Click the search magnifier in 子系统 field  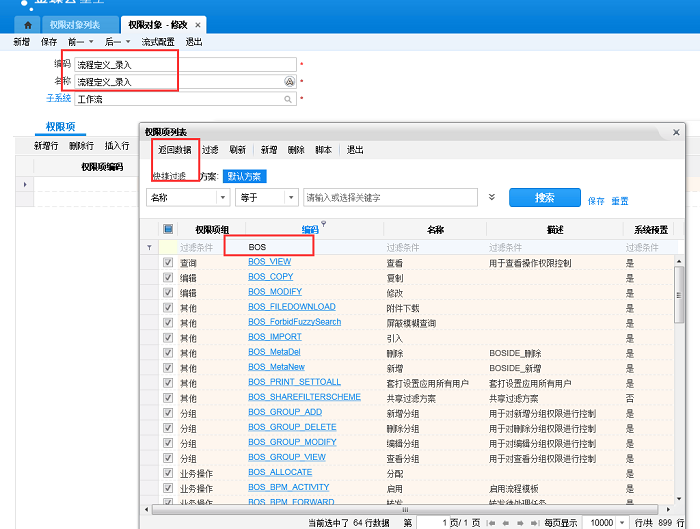(x=289, y=99)
